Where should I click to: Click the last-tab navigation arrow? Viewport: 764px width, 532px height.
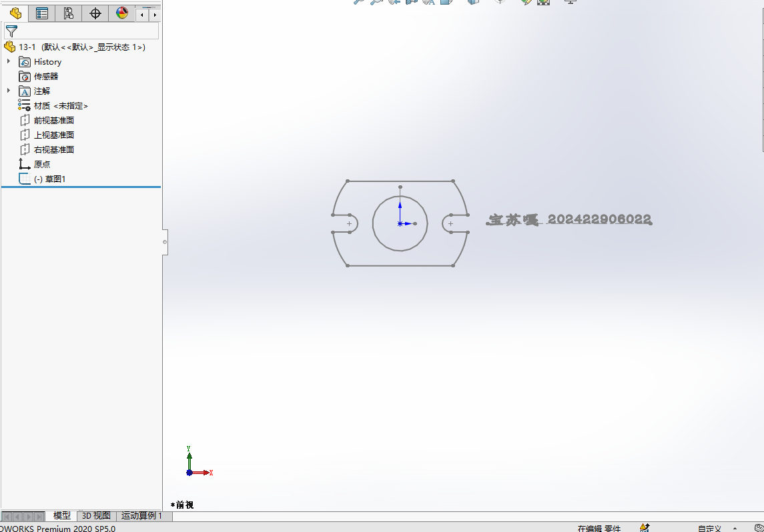click(x=39, y=516)
